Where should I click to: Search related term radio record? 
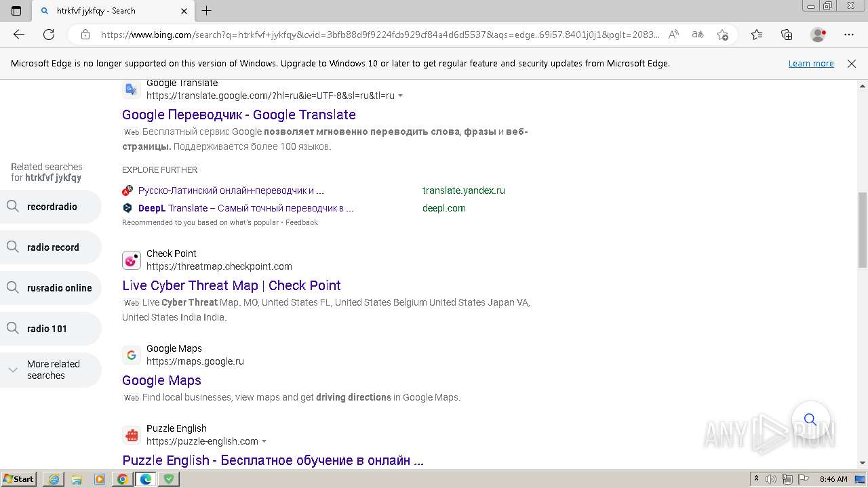coord(51,247)
